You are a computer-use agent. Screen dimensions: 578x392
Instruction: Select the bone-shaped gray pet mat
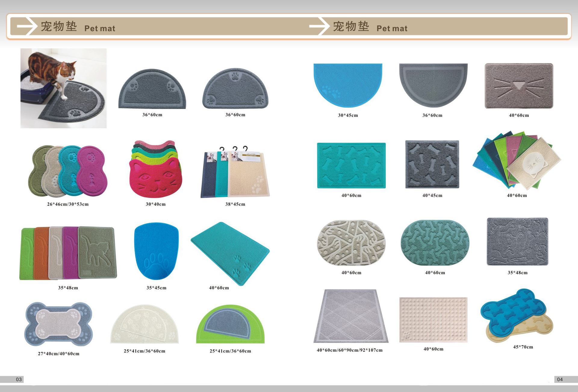point(58,324)
